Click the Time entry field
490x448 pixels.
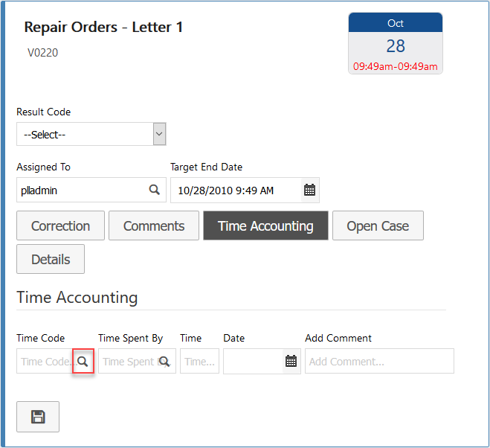tap(199, 361)
